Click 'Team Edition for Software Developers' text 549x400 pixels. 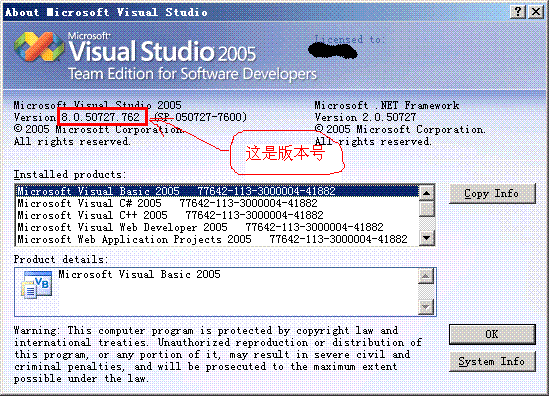coord(193,74)
